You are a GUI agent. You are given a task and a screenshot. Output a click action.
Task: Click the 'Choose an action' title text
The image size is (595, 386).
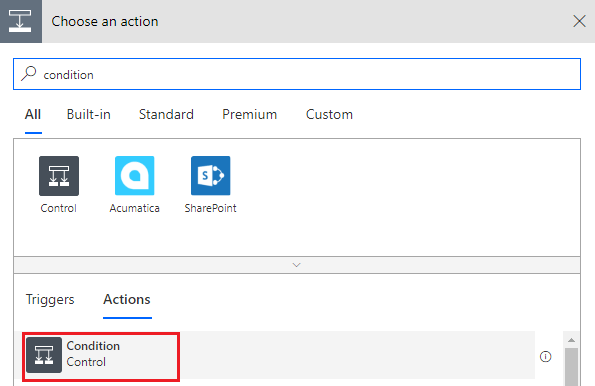[x=105, y=22]
